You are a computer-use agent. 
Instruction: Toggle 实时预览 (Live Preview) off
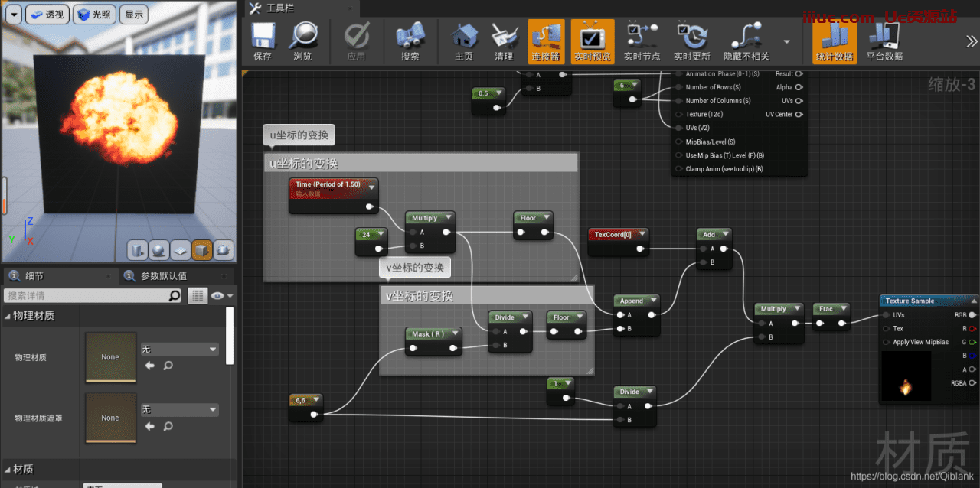click(x=592, y=41)
